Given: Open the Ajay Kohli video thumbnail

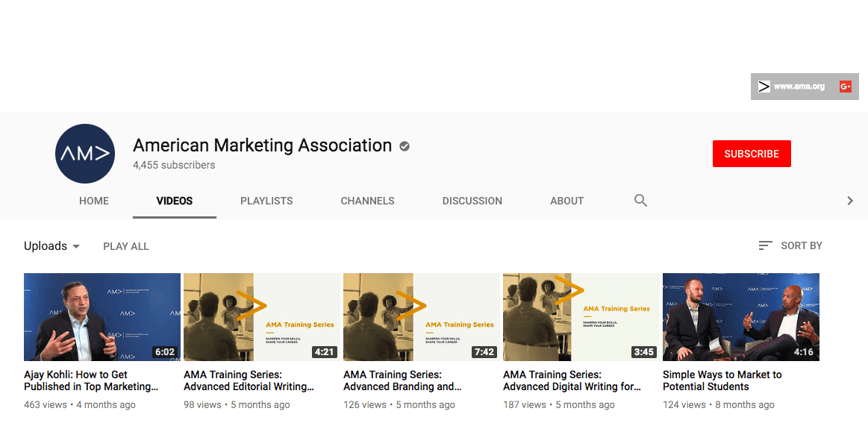Looking at the screenshot, I should (x=102, y=317).
